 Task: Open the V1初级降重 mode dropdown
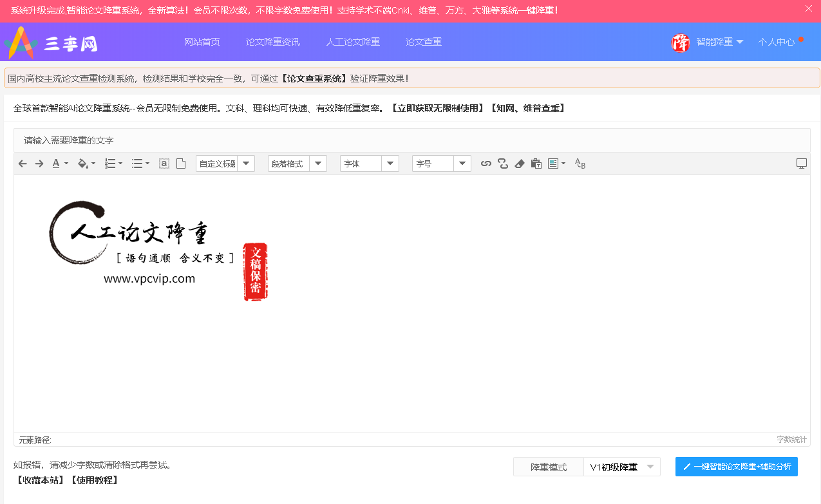pos(622,467)
